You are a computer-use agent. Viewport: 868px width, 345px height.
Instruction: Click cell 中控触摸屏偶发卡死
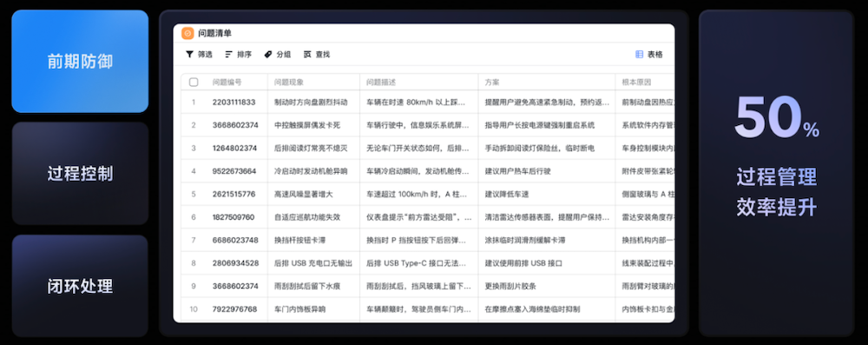point(307,125)
